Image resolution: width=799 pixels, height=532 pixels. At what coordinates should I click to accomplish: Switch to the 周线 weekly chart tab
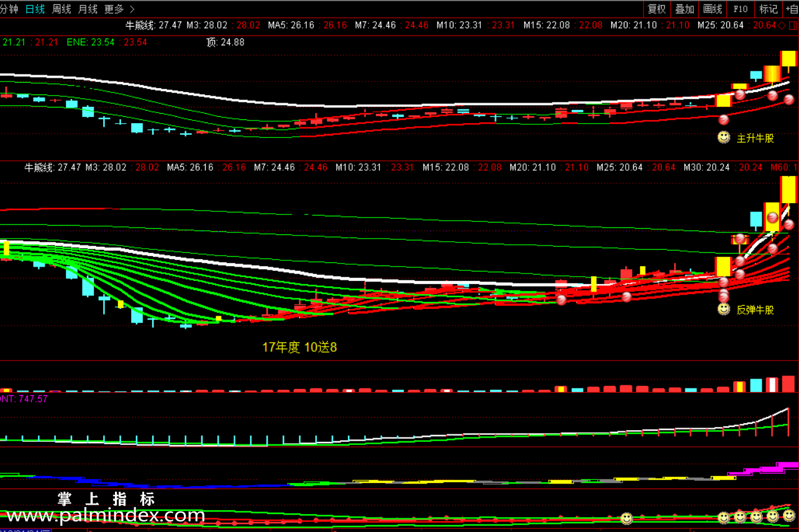tap(62, 9)
